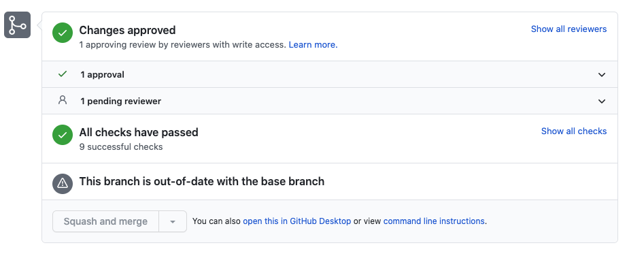Click the branch out-of-date message
The image size is (644, 254).
pyautogui.click(x=202, y=182)
